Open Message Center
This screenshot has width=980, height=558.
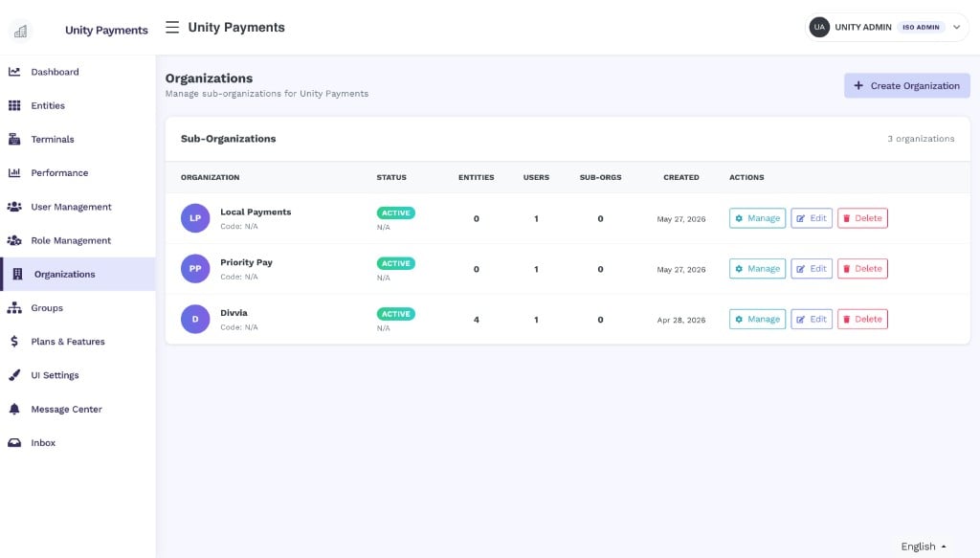click(78, 410)
